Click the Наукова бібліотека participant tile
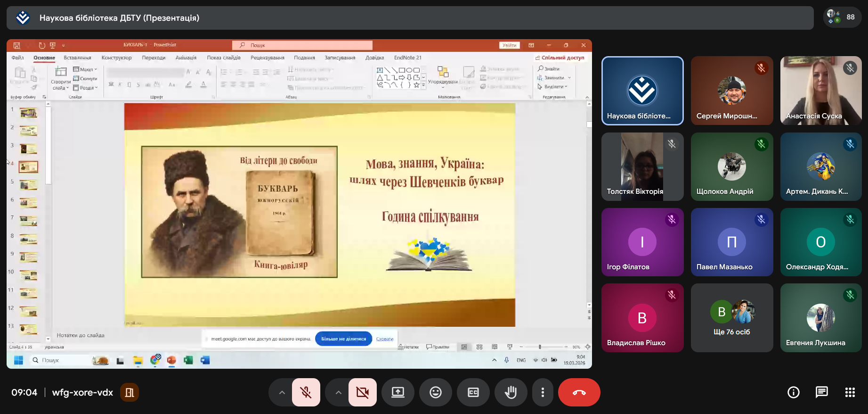 click(x=642, y=91)
